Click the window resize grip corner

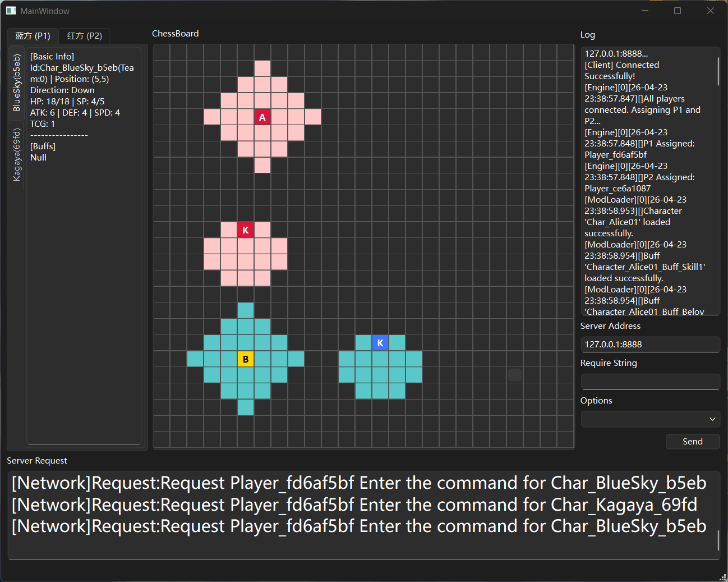point(722,577)
